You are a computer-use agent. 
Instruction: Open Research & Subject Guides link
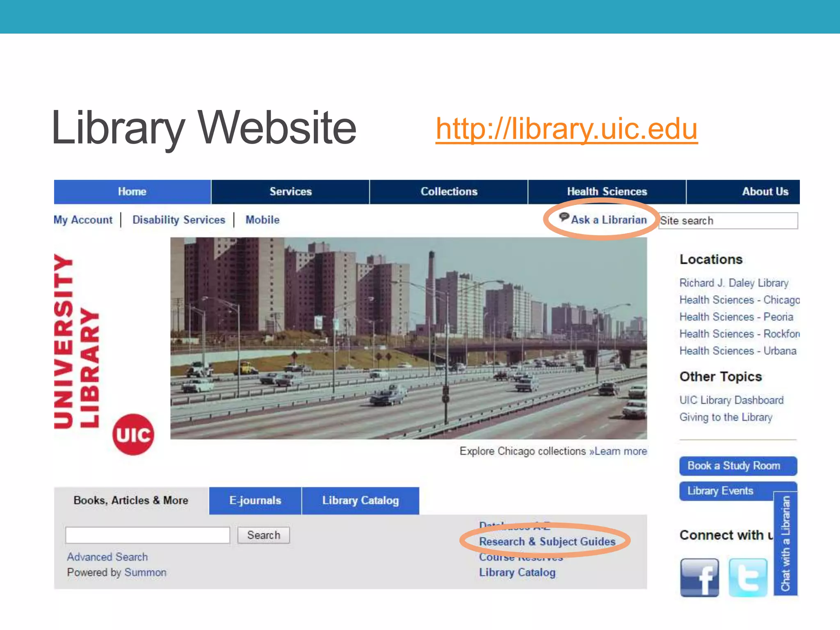[x=547, y=541]
